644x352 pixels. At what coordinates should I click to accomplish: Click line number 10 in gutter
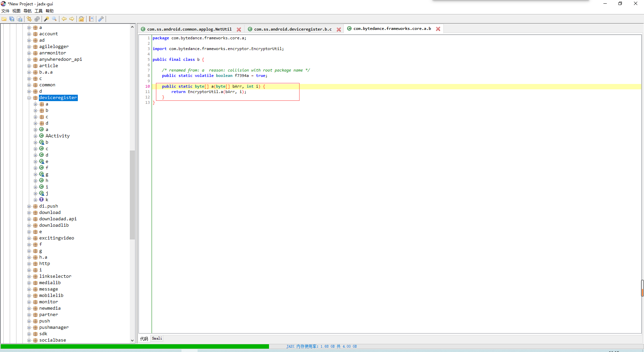tap(148, 86)
